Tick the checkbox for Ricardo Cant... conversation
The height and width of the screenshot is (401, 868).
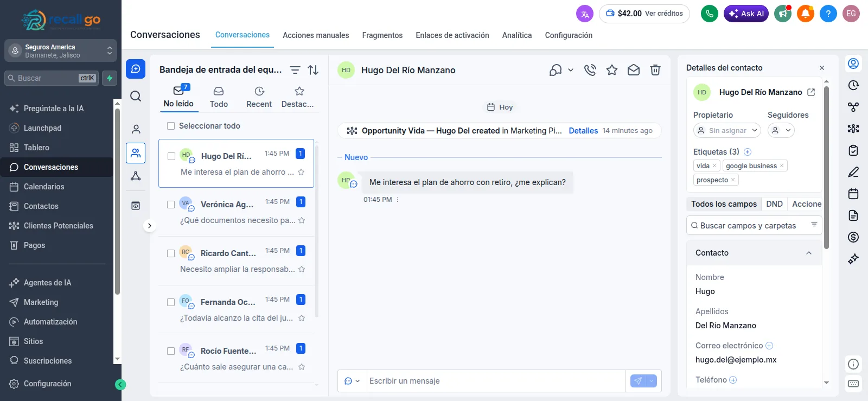(x=171, y=253)
